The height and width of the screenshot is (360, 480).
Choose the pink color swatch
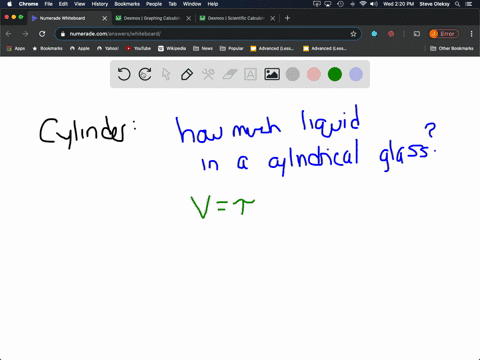(314, 74)
